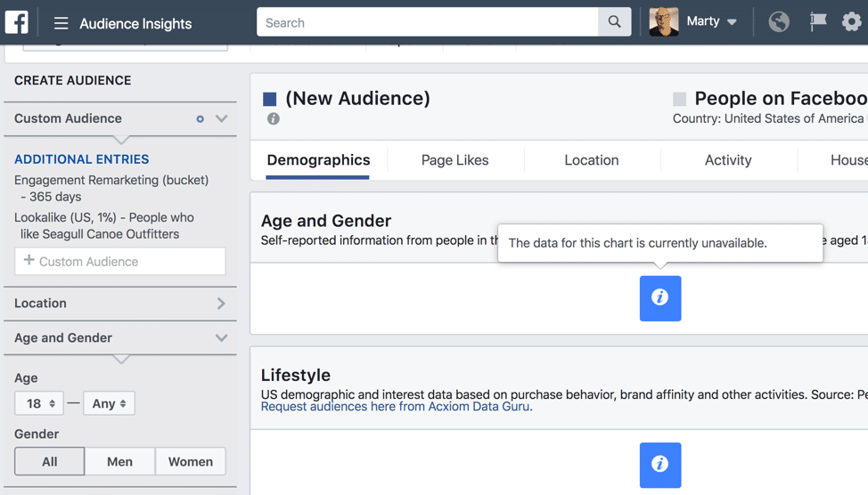Image resolution: width=868 pixels, height=495 pixels.
Task: Collapse the Age and Gender section chevron
Action: (x=221, y=338)
